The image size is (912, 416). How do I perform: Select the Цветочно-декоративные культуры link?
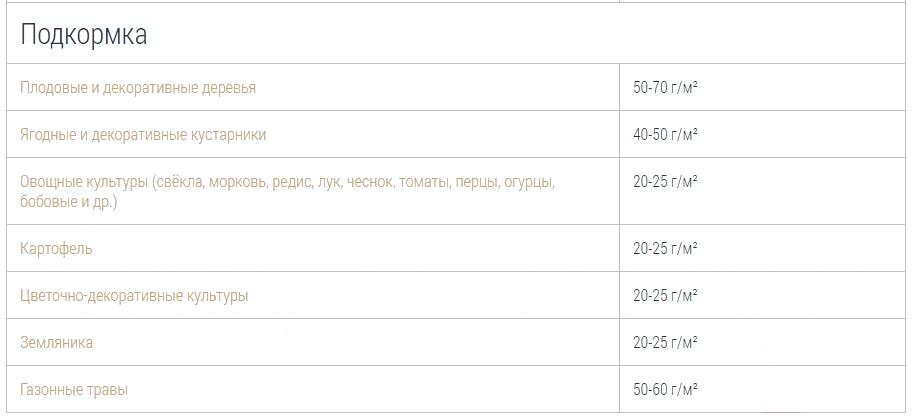point(134,296)
